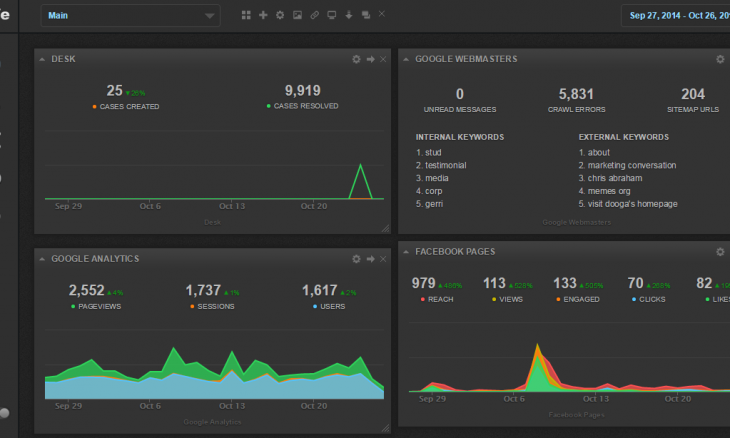730x438 pixels.
Task: Open the Main dashboard dropdown
Action: point(130,16)
